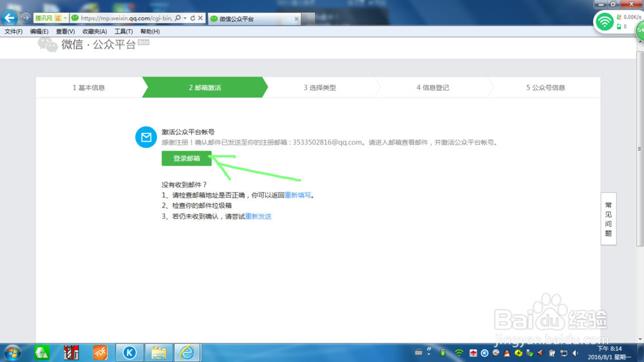The width and height of the screenshot is (644, 362).
Task: Click the address bar URL field
Action: (x=126, y=18)
